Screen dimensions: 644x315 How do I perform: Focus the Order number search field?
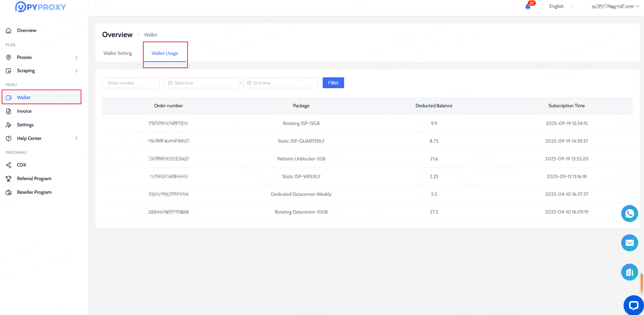click(x=131, y=83)
